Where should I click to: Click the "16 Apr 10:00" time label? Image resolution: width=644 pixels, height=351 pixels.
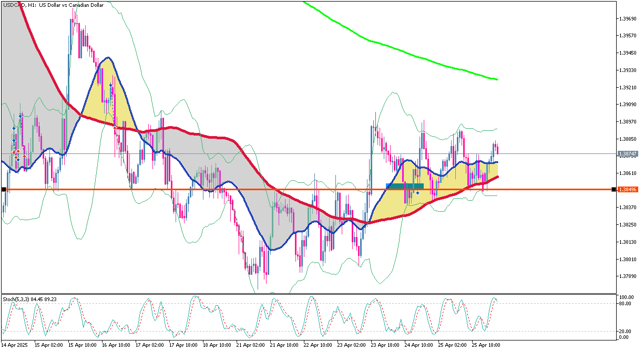point(116,346)
